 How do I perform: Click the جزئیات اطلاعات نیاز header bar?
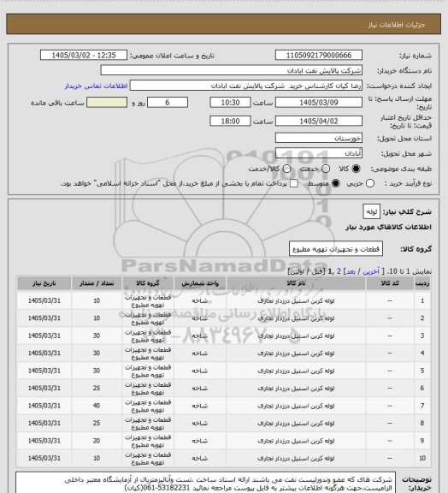224,24
